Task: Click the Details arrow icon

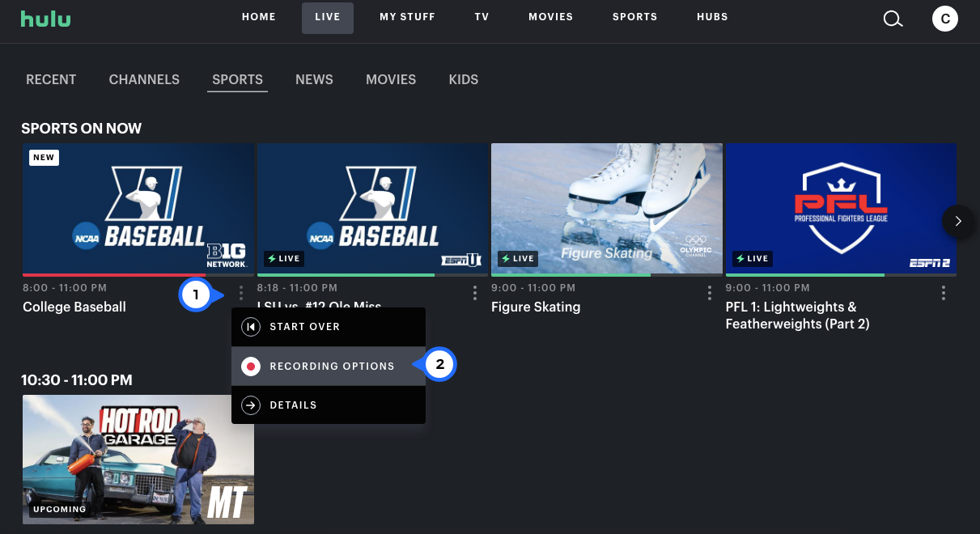Action: pos(251,405)
